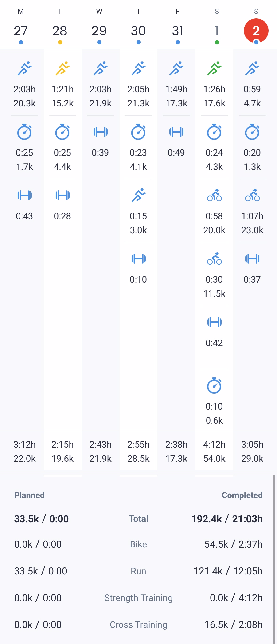Open Saturday's 20.0k bike ride icon
The height and width of the screenshot is (644, 277).
[x=214, y=195]
